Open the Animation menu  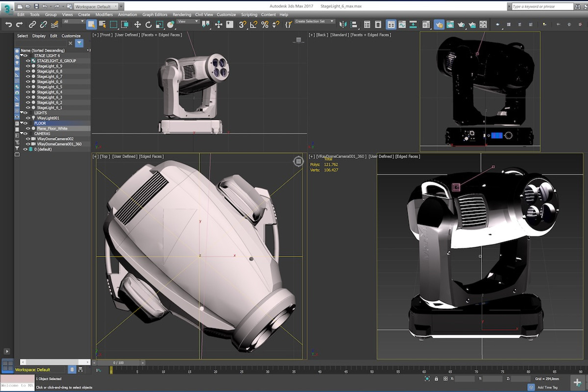pyautogui.click(x=127, y=15)
